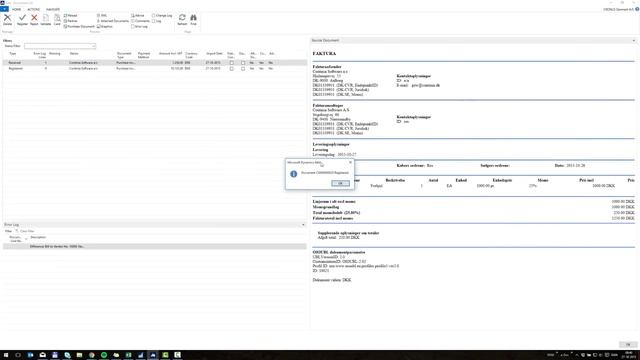Click the Cortana search circle on taskbar

click(x=18, y=355)
